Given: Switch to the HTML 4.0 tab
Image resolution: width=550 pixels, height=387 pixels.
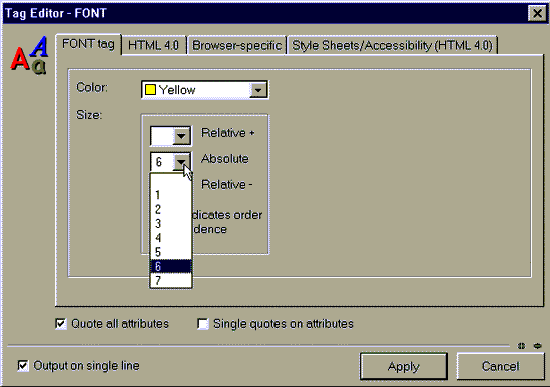Looking at the screenshot, I should coord(153,45).
